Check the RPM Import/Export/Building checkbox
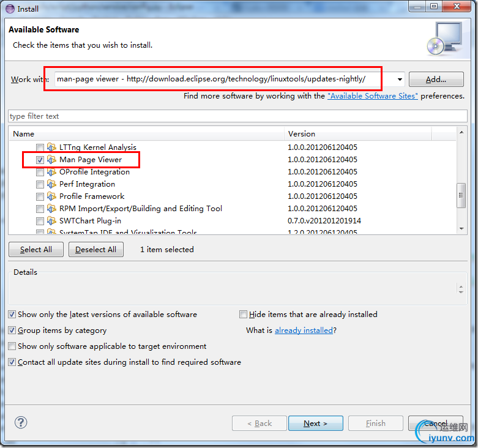Screen dimensions: 478x448 [x=40, y=209]
